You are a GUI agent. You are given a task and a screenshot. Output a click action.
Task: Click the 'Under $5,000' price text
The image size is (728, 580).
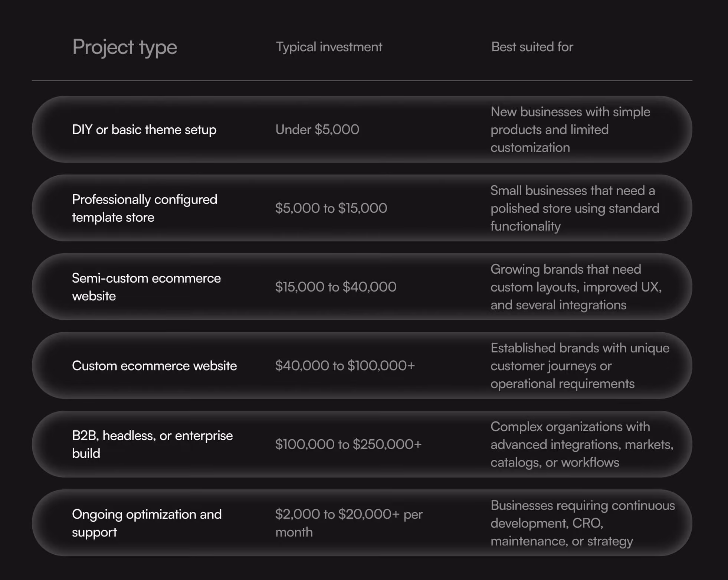[317, 129]
